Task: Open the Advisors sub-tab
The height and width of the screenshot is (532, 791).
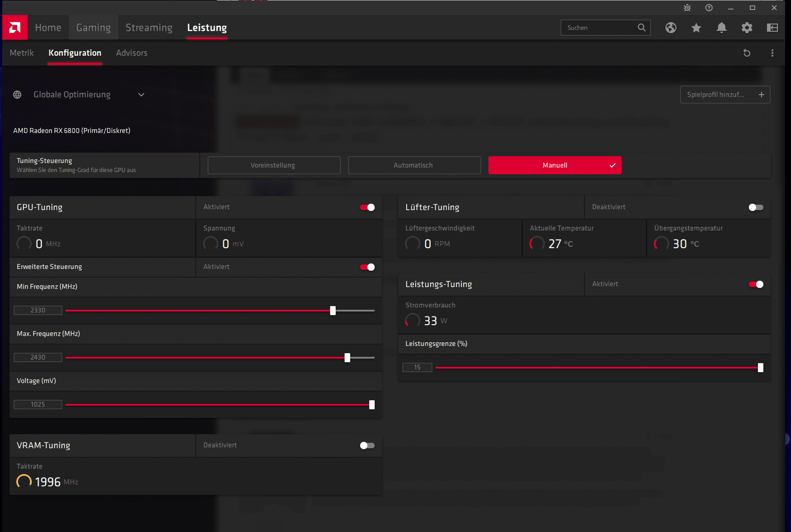Action: pyautogui.click(x=132, y=53)
